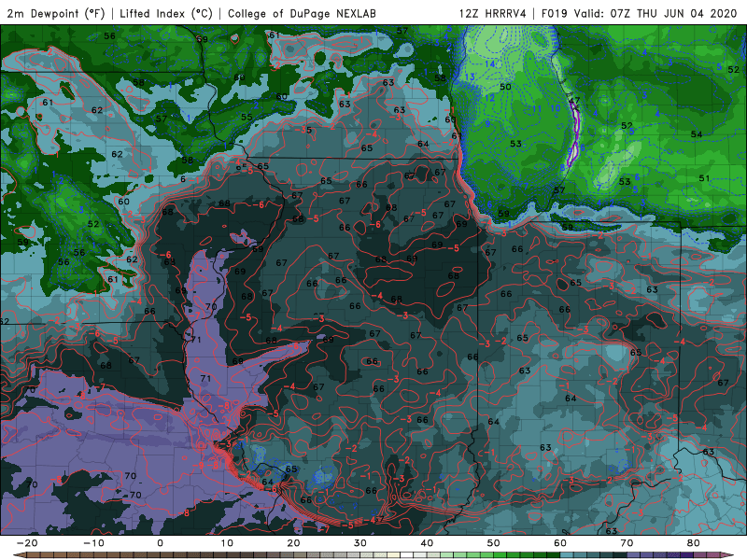The height and width of the screenshot is (560, 747).
Task: Click the "-20" colorbar tick label
Action: coord(27,543)
